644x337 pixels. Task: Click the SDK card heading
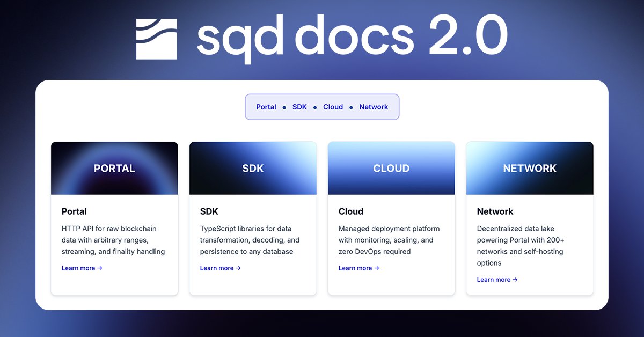point(209,211)
